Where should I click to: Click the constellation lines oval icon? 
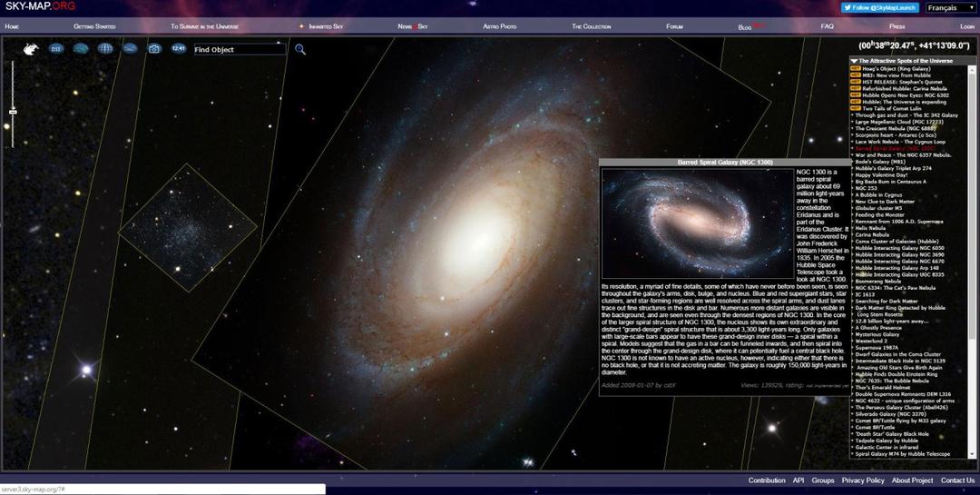point(130,49)
